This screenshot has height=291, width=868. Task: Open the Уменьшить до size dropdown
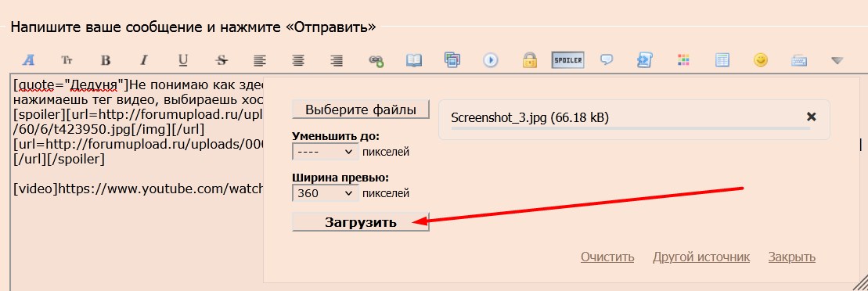[x=325, y=152]
